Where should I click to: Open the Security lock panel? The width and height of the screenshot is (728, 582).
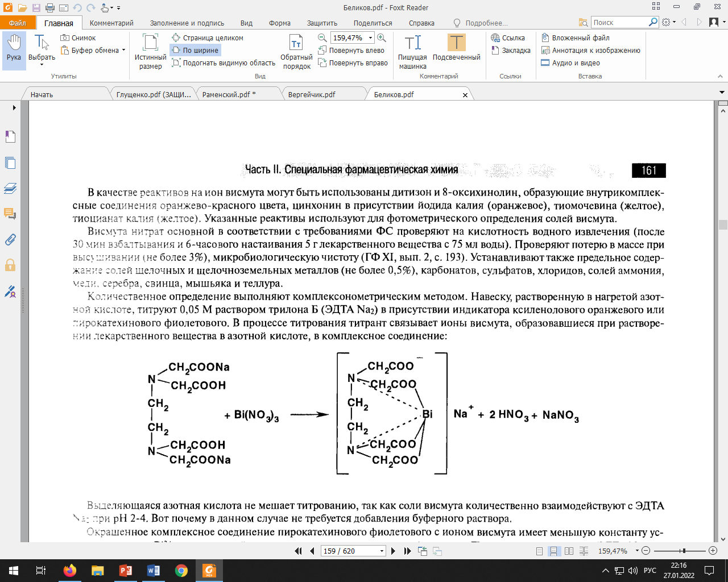(x=10, y=265)
